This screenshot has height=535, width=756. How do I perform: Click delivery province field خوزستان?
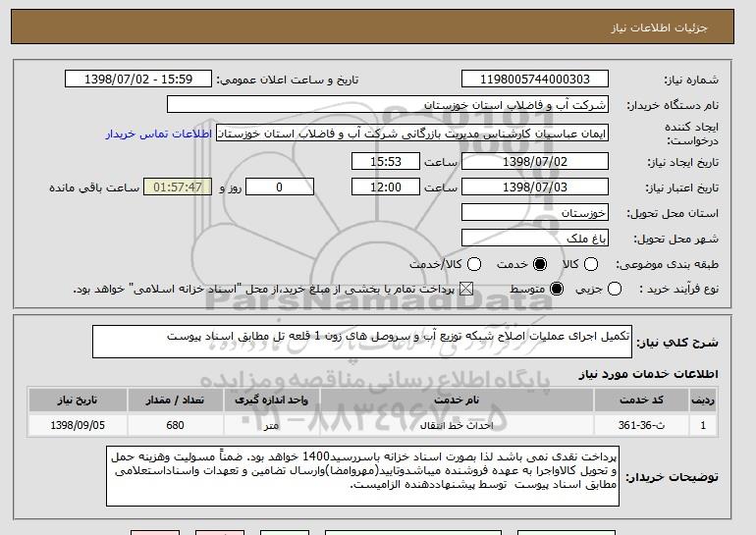click(x=535, y=213)
